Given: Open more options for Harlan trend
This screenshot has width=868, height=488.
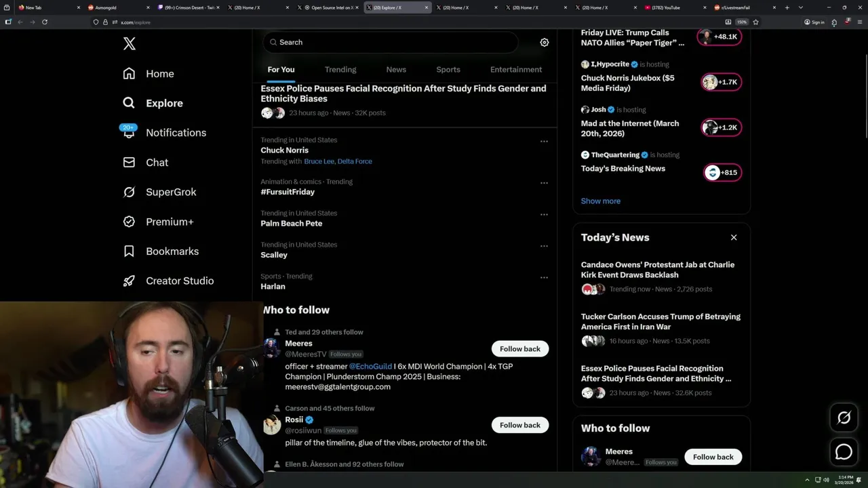Looking at the screenshot, I should coord(544,278).
